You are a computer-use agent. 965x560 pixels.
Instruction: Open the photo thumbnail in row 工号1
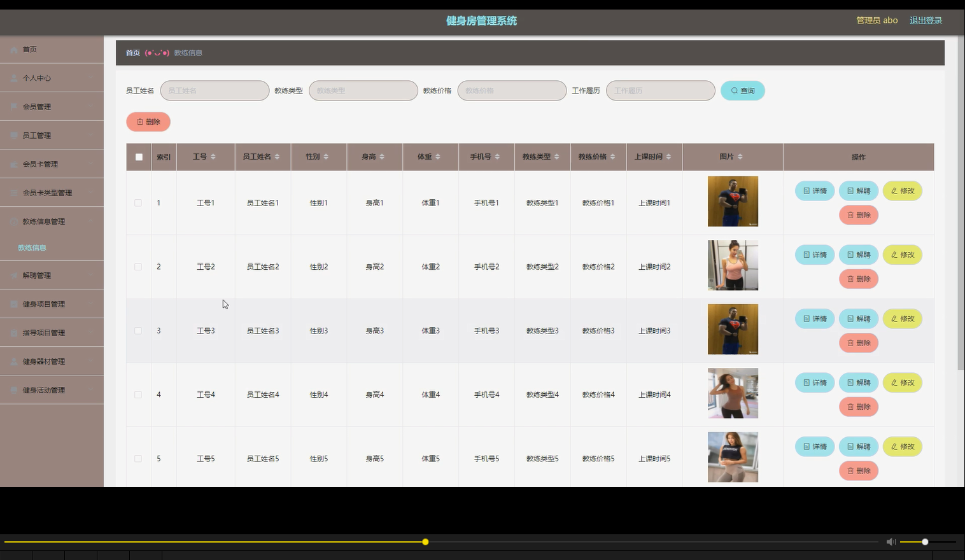733,201
